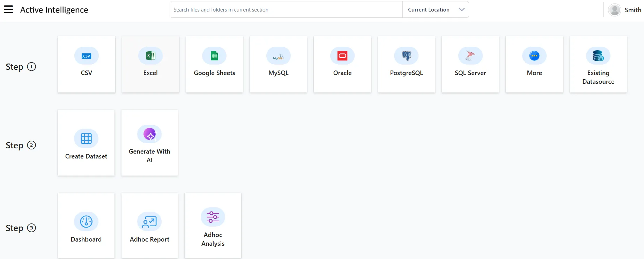Viewport: 644px width, 259px height.
Task: Click the Adhoc Analysis label
Action: [x=213, y=239]
